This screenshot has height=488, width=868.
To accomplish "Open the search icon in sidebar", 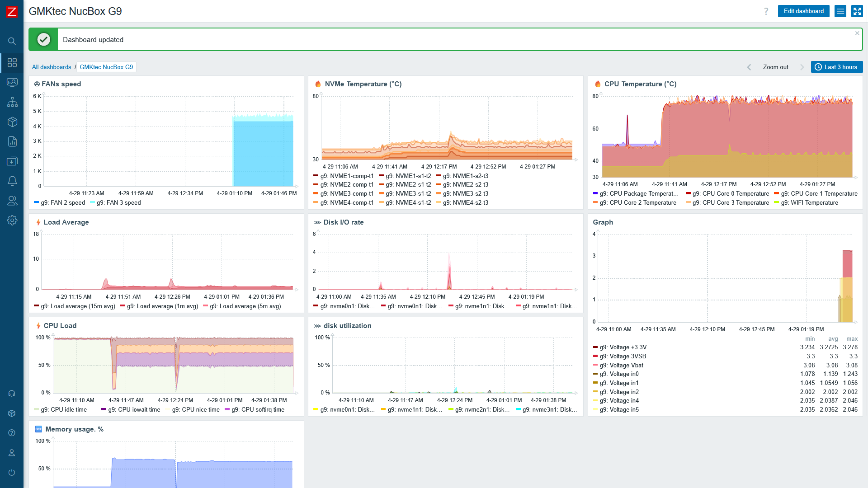I will click(x=12, y=41).
